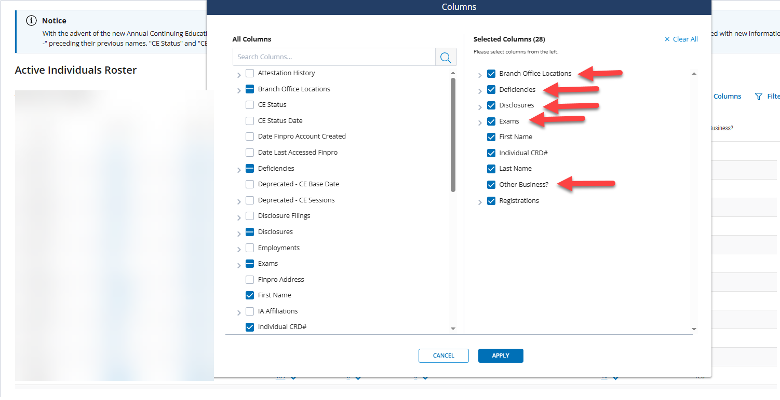The height and width of the screenshot is (400, 780).
Task: Click the Apply button
Action: 500,355
